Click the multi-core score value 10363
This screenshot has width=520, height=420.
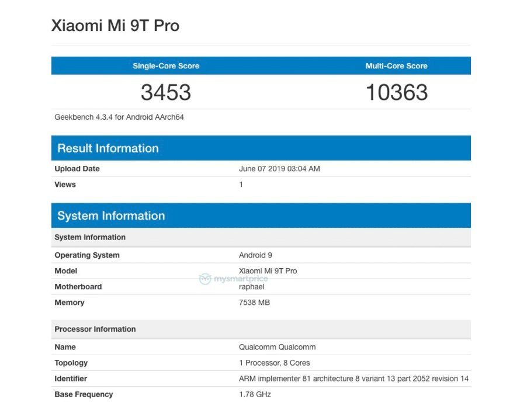tap(397, 92)
